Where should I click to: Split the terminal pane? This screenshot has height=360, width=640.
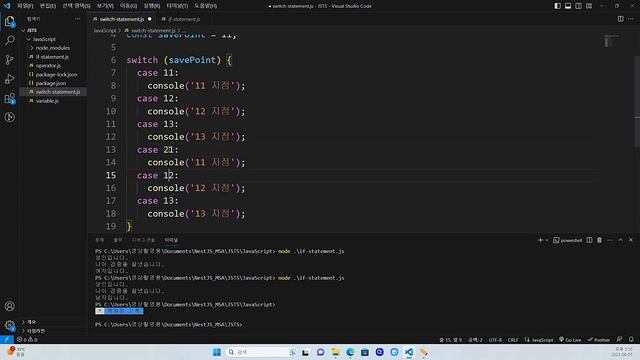point(589,240)
